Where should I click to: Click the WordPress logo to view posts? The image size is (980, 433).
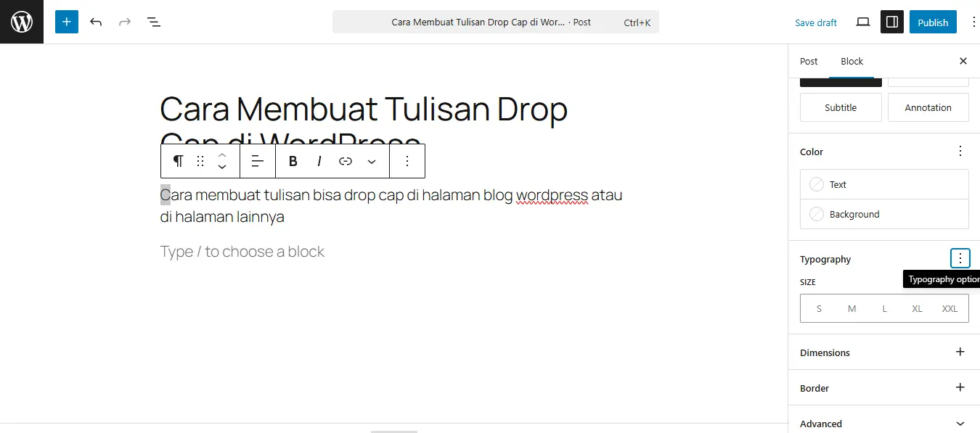(22, 22)
